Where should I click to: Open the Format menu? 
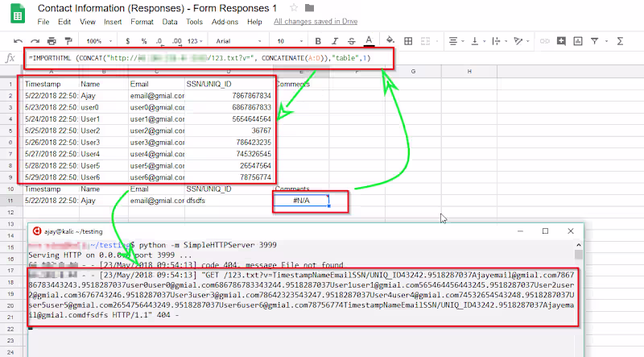pyautogui.click(x=142, y=22)
